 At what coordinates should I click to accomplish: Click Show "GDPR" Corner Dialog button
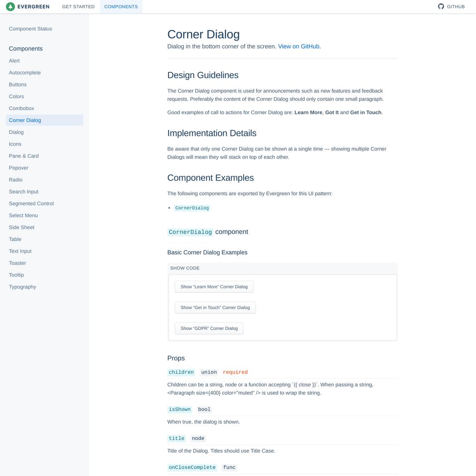[209, 328]
